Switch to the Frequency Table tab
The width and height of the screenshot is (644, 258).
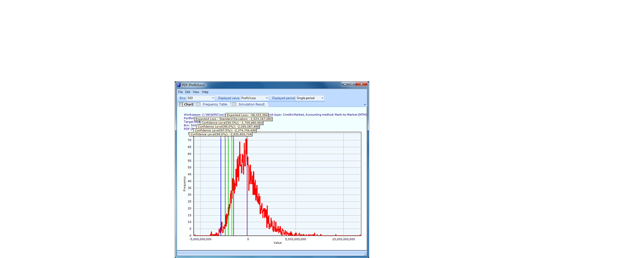click(x=212, y=104)
